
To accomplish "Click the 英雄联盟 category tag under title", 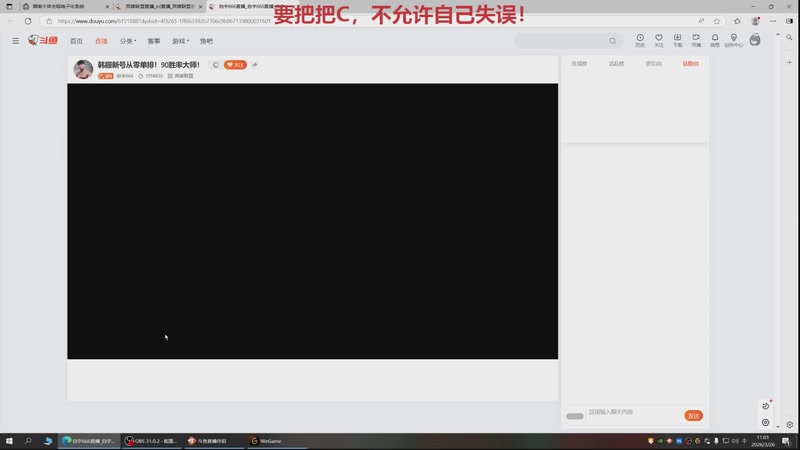I will point(181,76).
